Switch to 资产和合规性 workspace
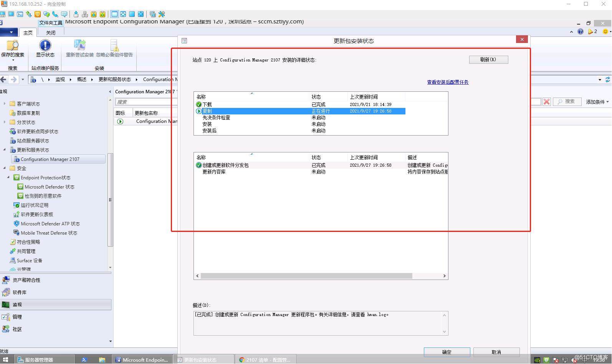Screen dimensions: 612x364 click(x=56, y=280)
